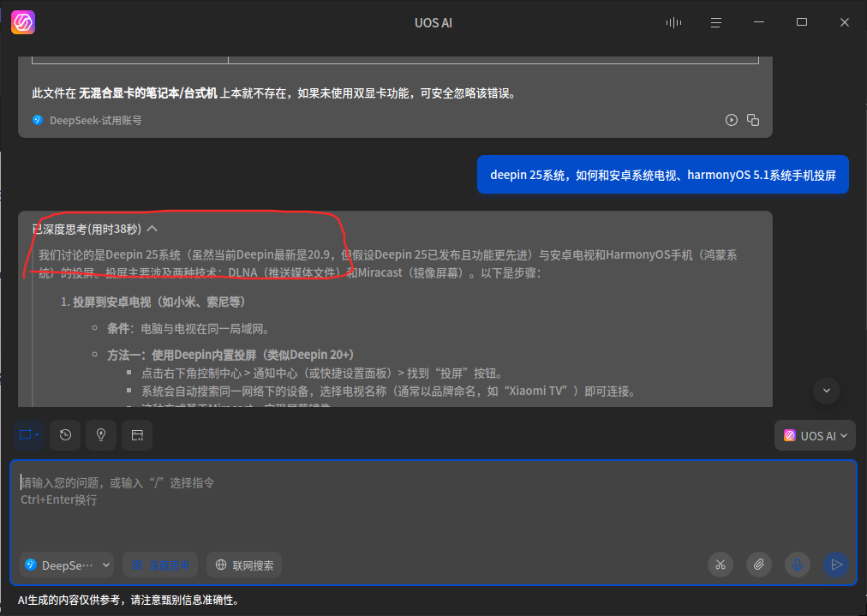The width and height of the screenshot is (867, 616).
Task: Open conversation history icon
Action: [x=65, y=435]
